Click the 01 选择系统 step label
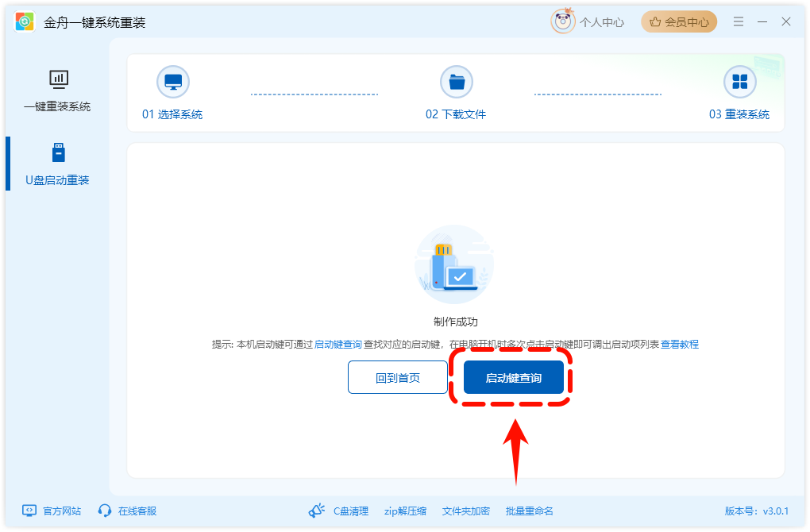The height and width of the screenshot is (532, 810). click(172, 114)
